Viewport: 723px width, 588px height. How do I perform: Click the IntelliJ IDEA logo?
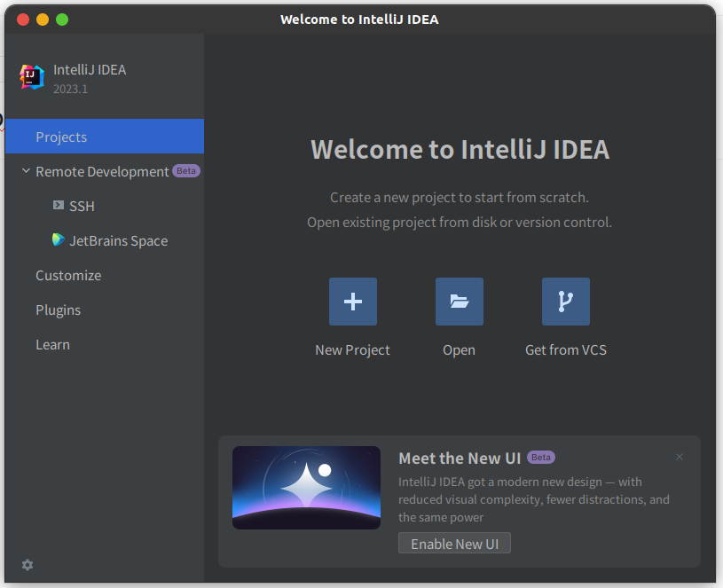(x=30, y=77)
